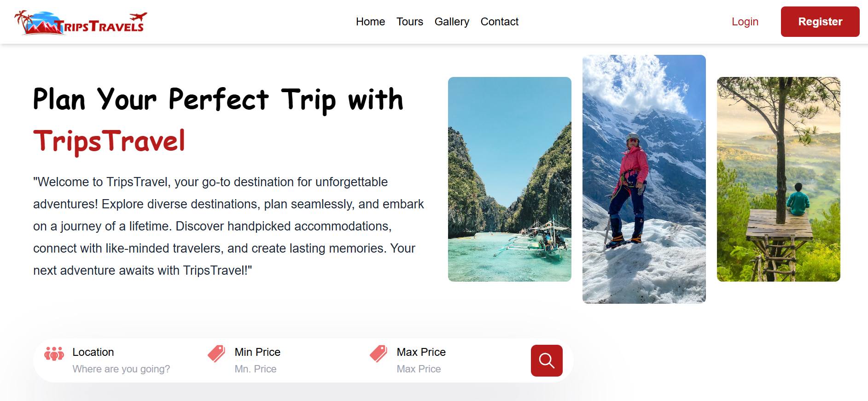Select the palm tree graphic in the logo
The image size is (868, 401).
pos(22,21)
